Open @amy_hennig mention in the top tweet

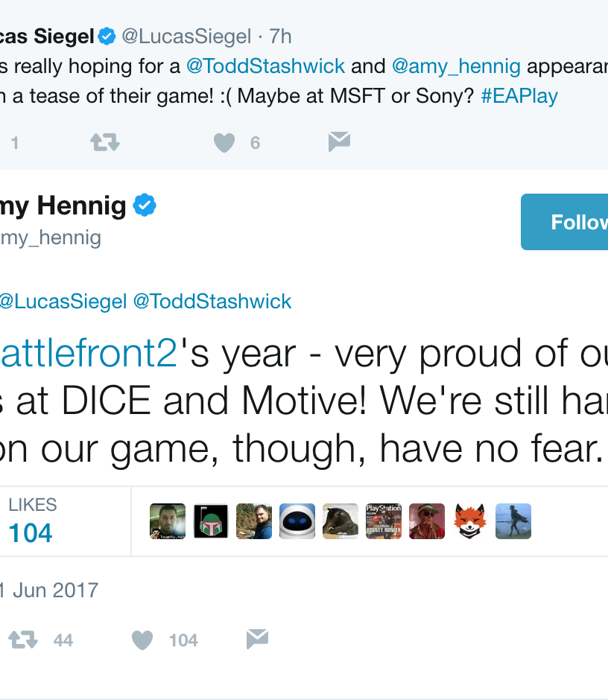(456, 66)
